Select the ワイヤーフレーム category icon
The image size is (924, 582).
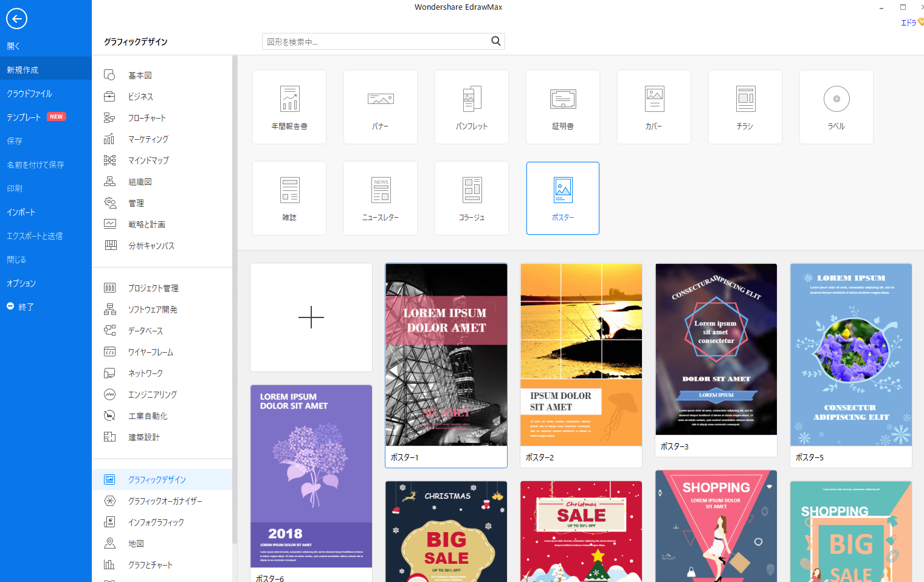(x=110, y=352)
